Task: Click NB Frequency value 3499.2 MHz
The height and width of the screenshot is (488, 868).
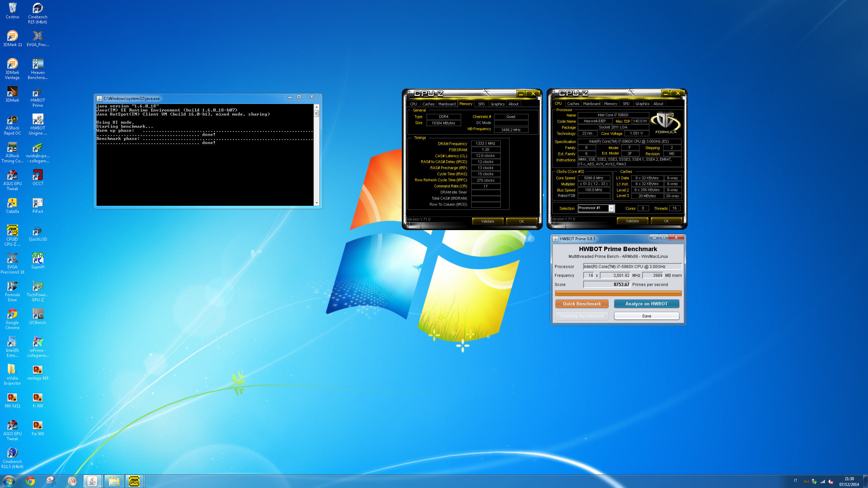Action: pos(511,130)
